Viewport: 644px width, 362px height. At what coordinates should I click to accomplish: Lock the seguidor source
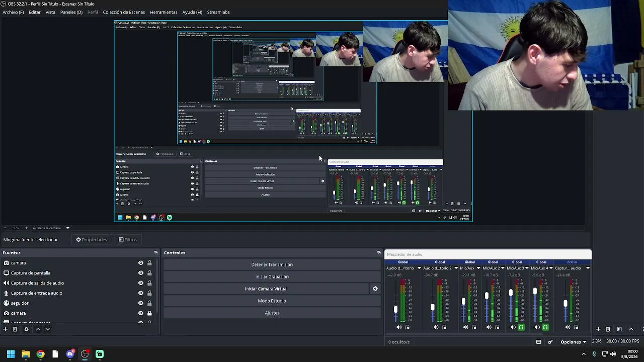pyautogui.click(x=149, y=303)
